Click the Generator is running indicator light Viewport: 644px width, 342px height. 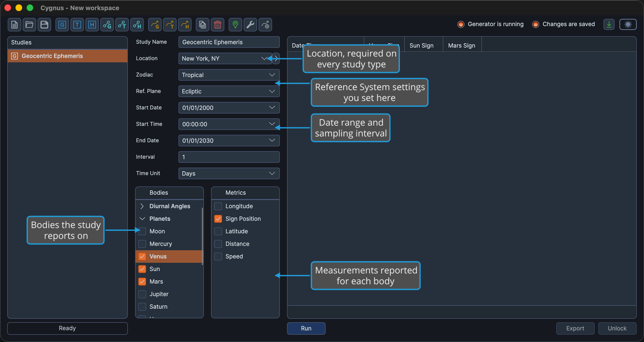click(x=461, y=24)
